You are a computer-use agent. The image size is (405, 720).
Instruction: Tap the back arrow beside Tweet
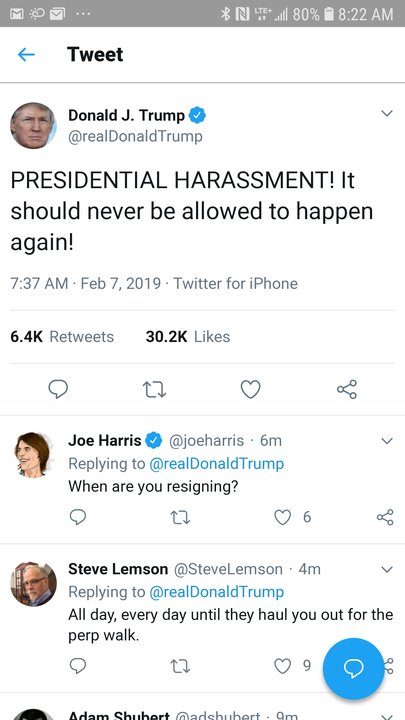26,55
